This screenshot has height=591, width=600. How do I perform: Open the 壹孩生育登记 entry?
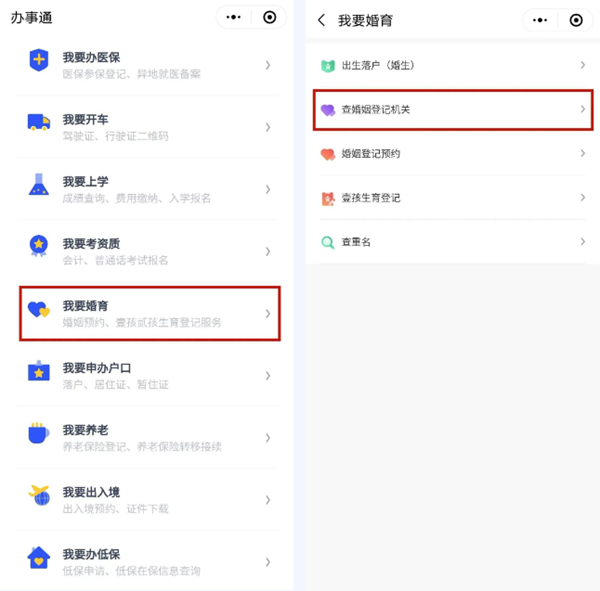(x=453, y=198)
